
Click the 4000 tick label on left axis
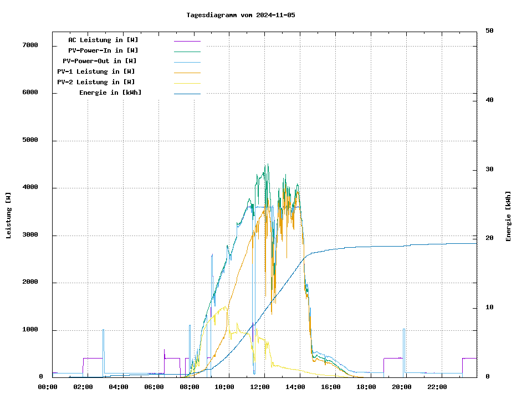click(30, 187)
